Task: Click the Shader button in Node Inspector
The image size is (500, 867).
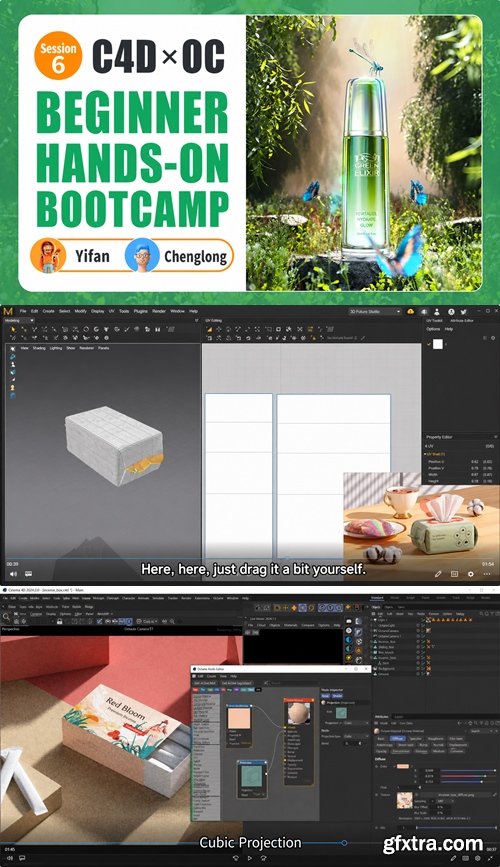Action: pyautogui.click(x=337, y=696)
